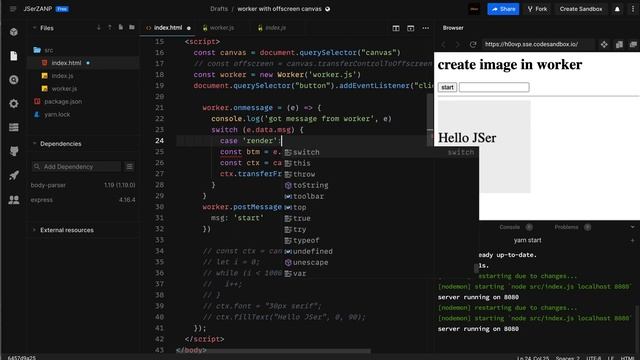
Task: Open preview in new window icon
Action: point(633,44)
